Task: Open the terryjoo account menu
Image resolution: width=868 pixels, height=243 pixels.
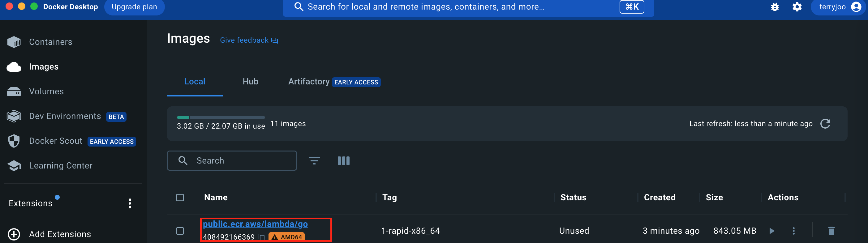Action: point(838,7)
